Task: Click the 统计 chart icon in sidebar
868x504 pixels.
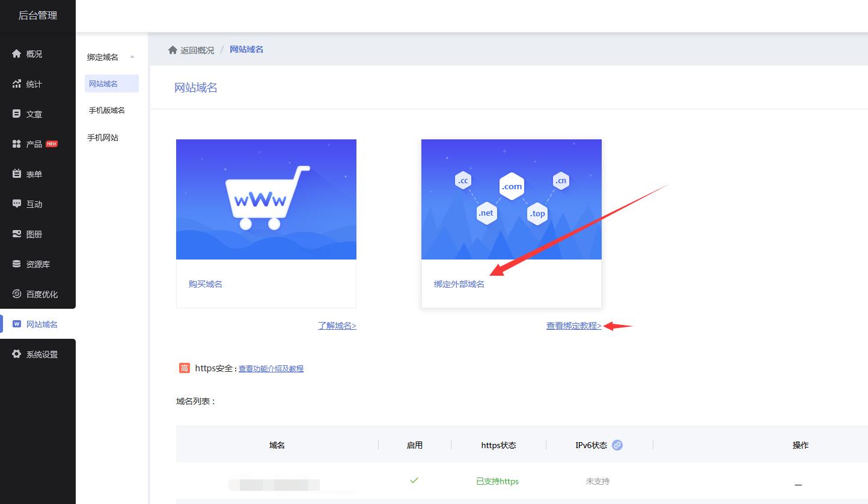Action: (17, 84)
